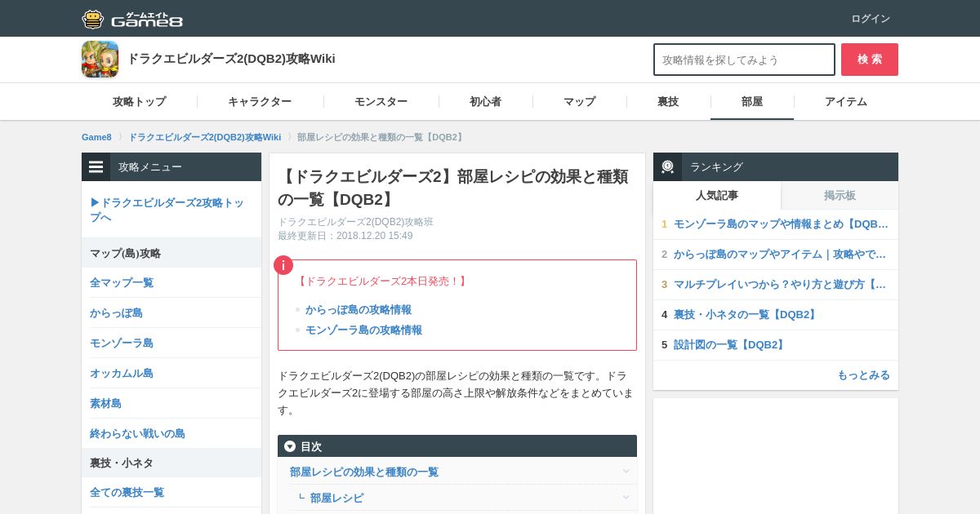Viewport: 980px width, 514px height.
Task: Open ranking #4 裏技・小ネタの一覧
Action: pyautogui.click(x=746, y=314)
